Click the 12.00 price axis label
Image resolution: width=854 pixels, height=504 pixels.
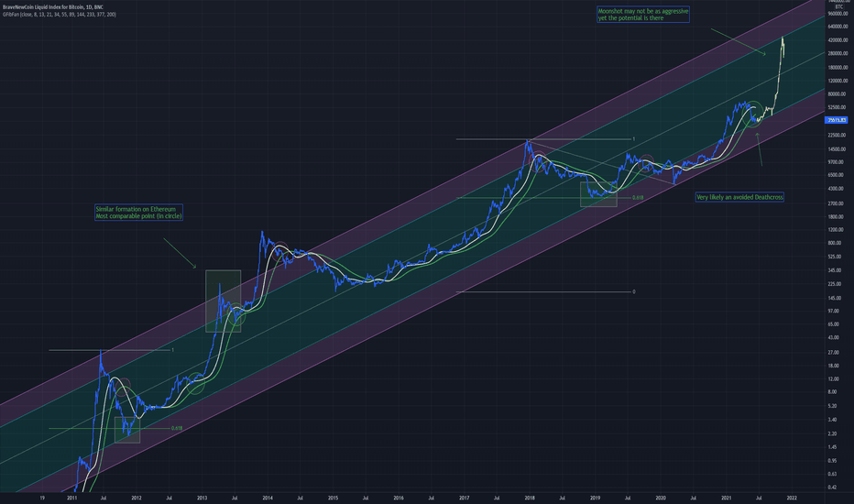833,378
